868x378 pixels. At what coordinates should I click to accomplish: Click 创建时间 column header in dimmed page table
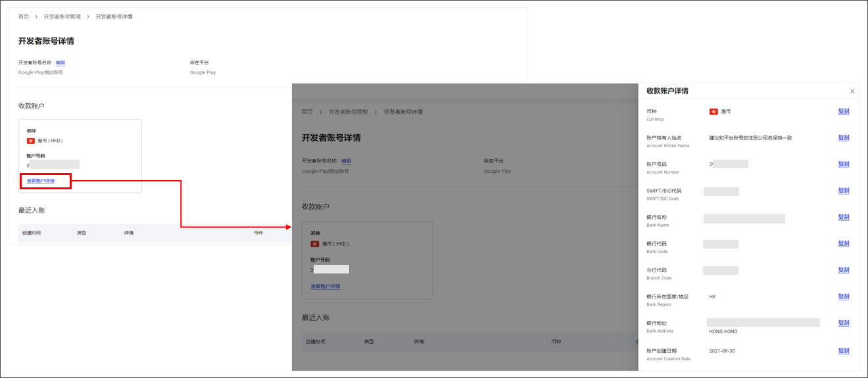click(316, 342)
